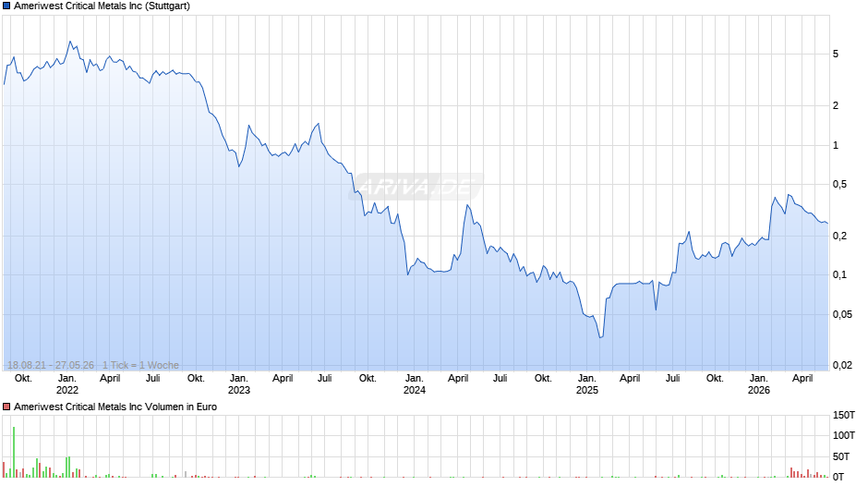This screenshot has height=486, width=868.
Task: Click the 'Jan. 2025' time axis label
Action: pyautogui.click(x=586, y=384)
